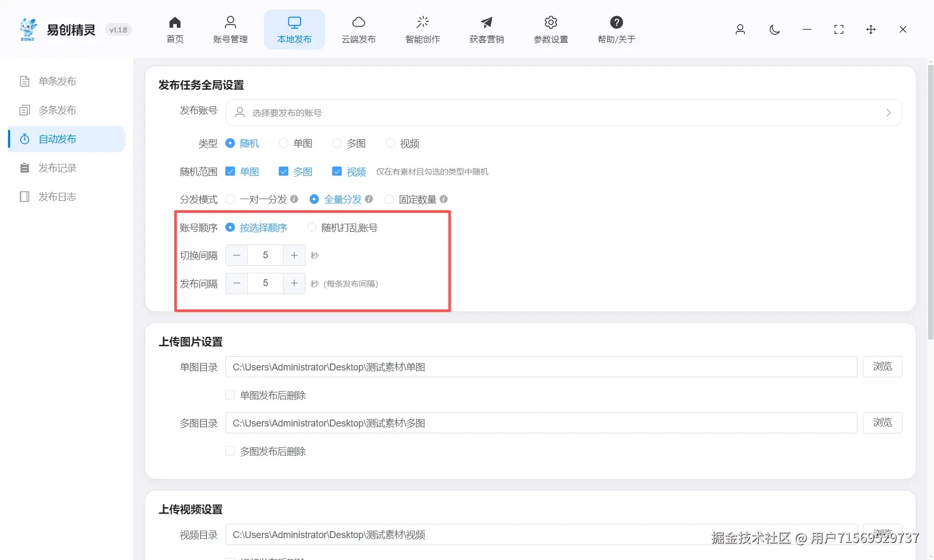934x560 pixels.
Task: Uncheck 多图 in the 随机范围 row
Action: pyautogui.click(x=283, y=171)
